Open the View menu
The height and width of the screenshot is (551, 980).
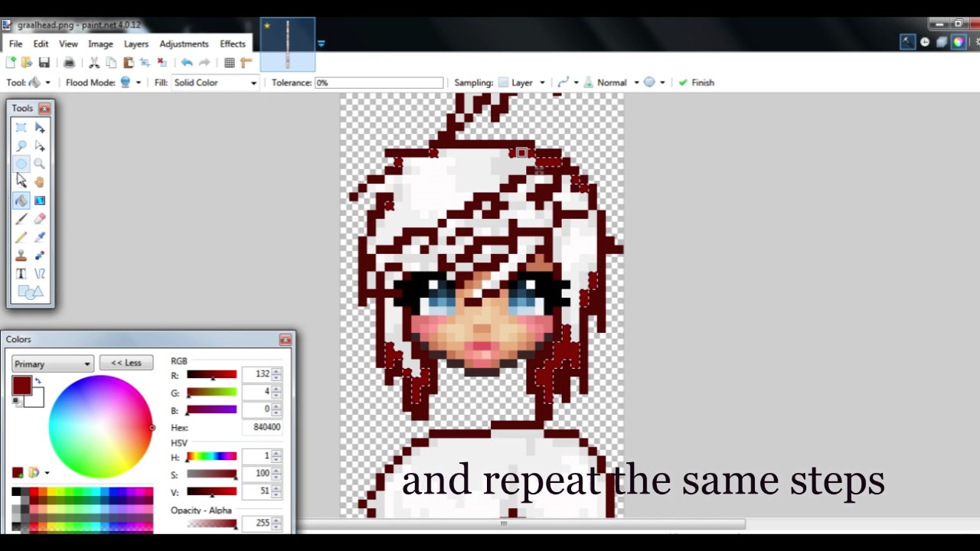[68, 44]
